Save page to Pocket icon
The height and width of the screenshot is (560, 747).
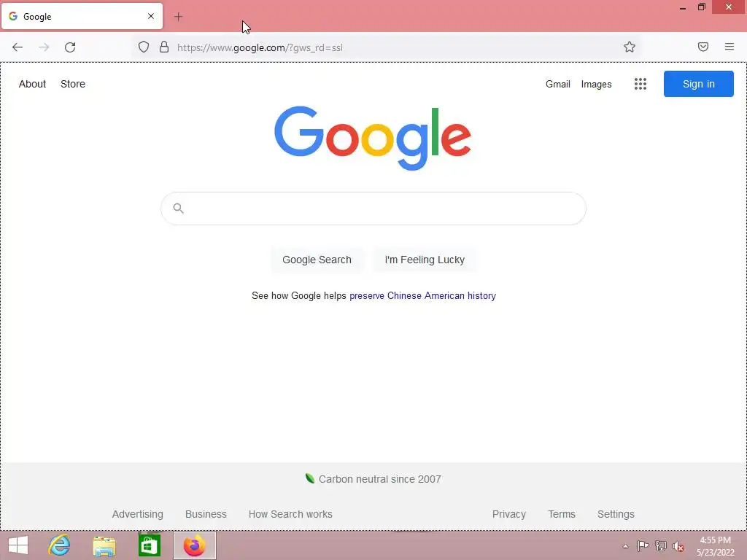(703, 47)
